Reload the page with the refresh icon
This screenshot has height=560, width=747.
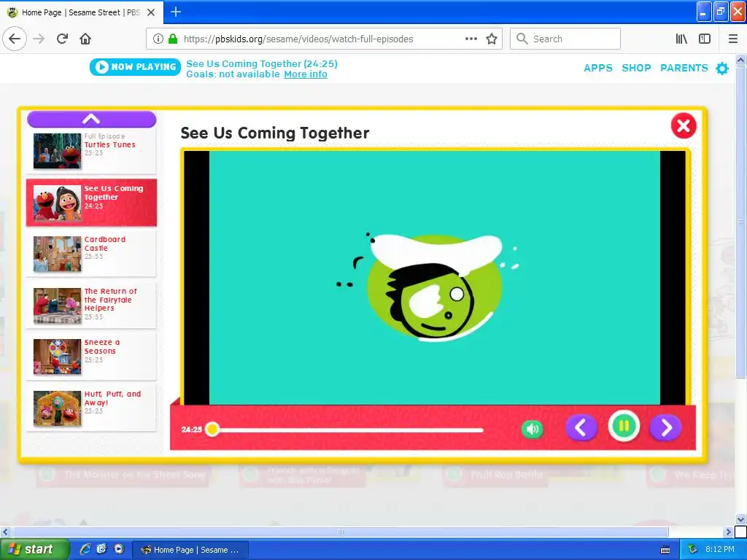[x=63, y=39]
